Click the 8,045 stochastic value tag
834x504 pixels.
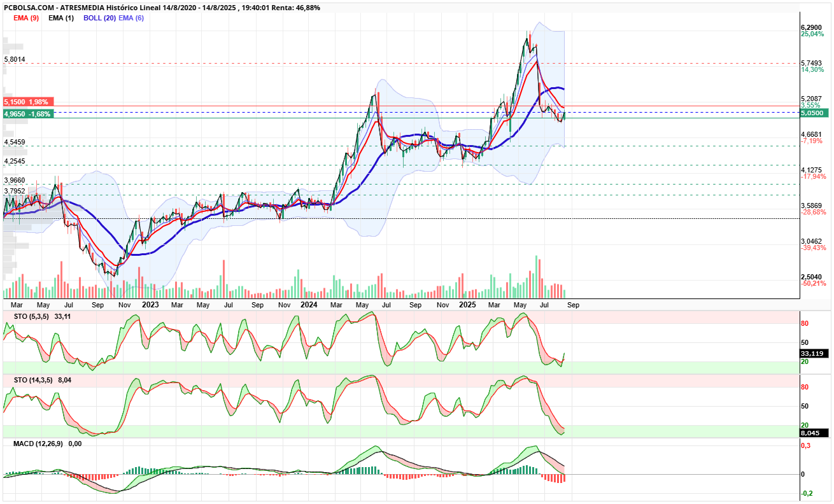(x=814, y=433)
